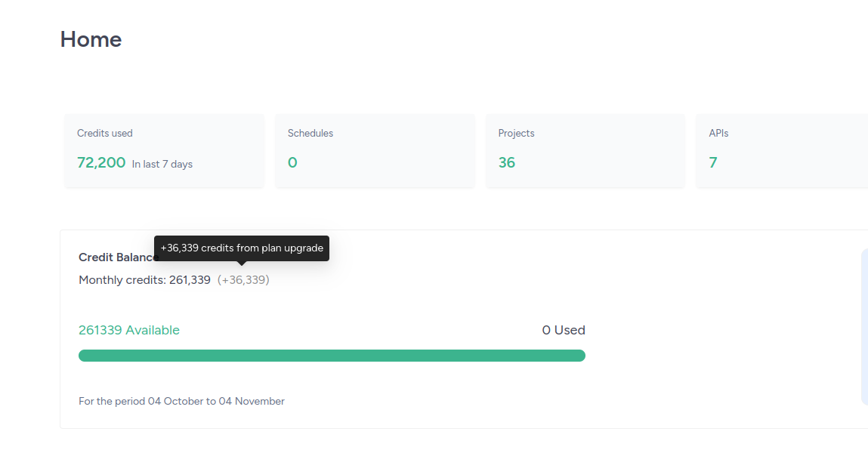Image resolution: width=868 pixels, height=453 pixels.
Task: Click the 0 Used label
Action: pyautogui.click(x=564, y=330)
